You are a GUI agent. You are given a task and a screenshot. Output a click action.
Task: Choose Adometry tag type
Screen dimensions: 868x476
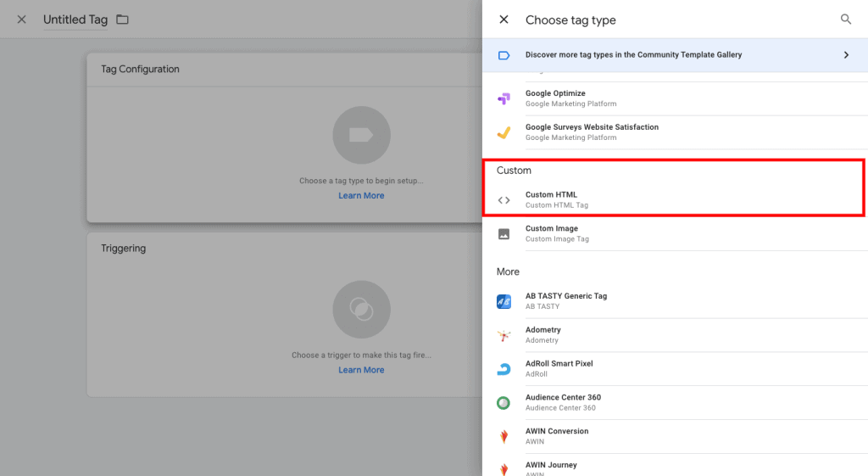click(675, 335)
